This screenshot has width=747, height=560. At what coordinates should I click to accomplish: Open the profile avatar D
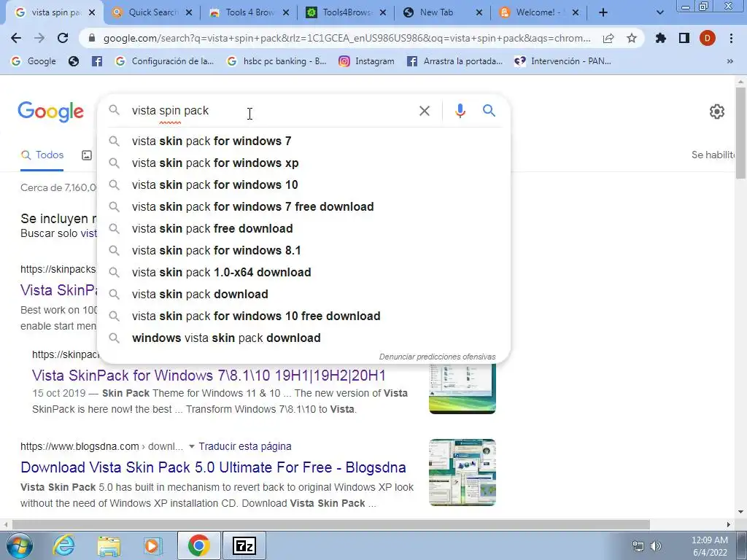coord(708,38)
